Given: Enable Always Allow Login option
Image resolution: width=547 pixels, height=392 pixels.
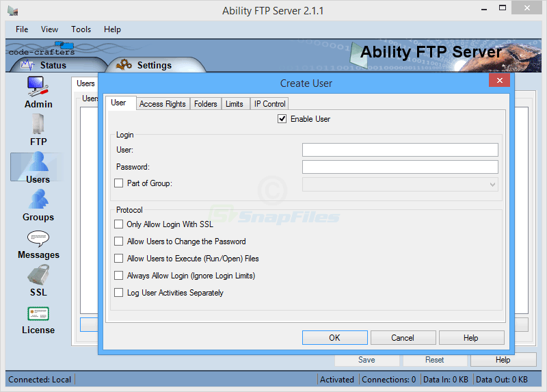Looking at the screenshot, I should pos(118,276).
